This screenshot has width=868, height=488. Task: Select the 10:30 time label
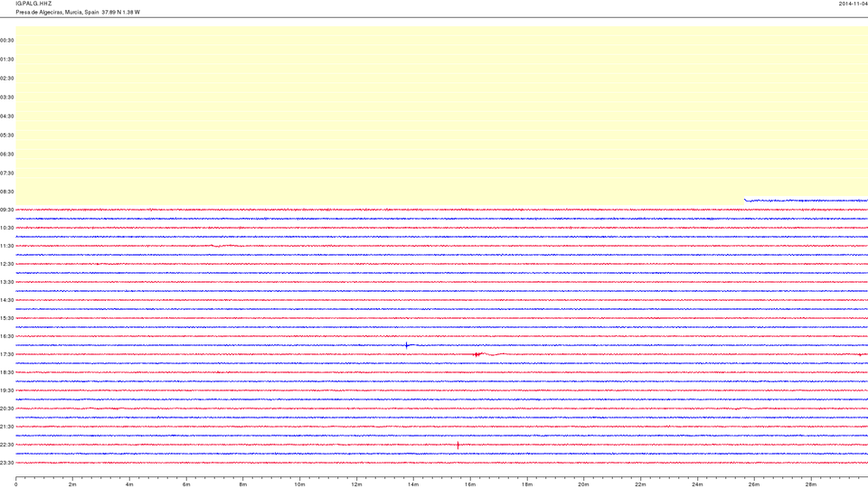tap(7, 228)
